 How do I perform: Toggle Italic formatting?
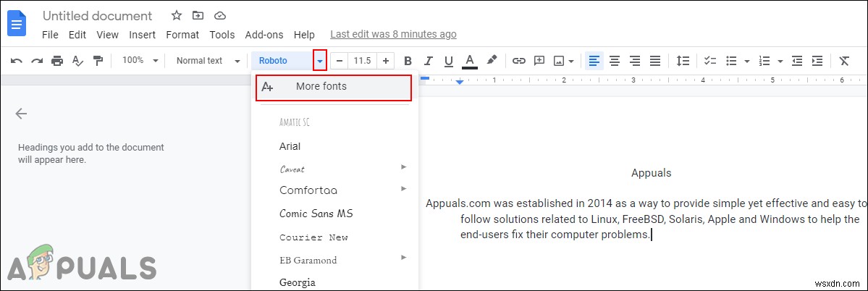(x=428, y=61)
